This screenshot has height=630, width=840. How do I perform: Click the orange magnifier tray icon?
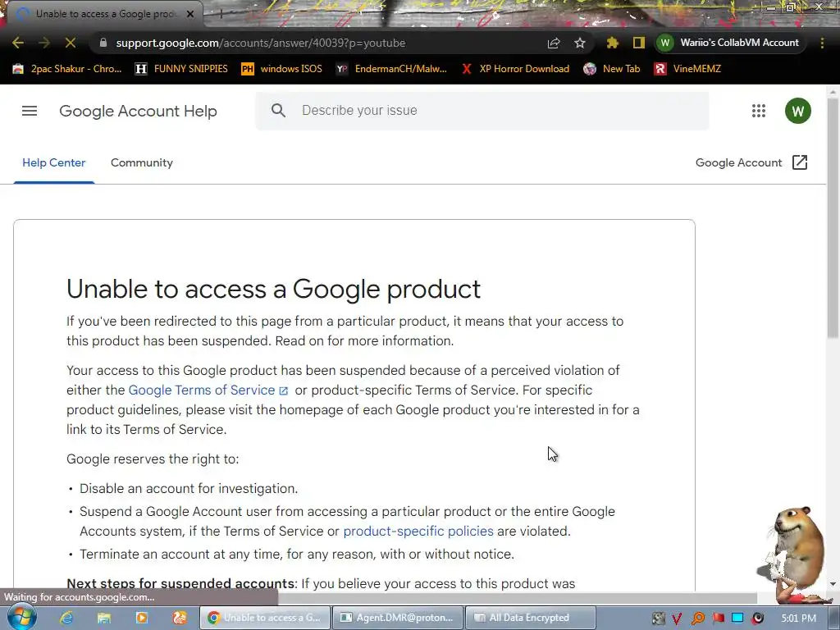coord(697,619)
